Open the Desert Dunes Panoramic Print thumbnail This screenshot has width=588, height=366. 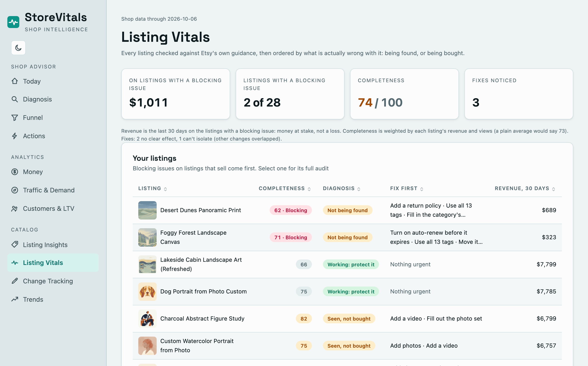coord(147,210)
